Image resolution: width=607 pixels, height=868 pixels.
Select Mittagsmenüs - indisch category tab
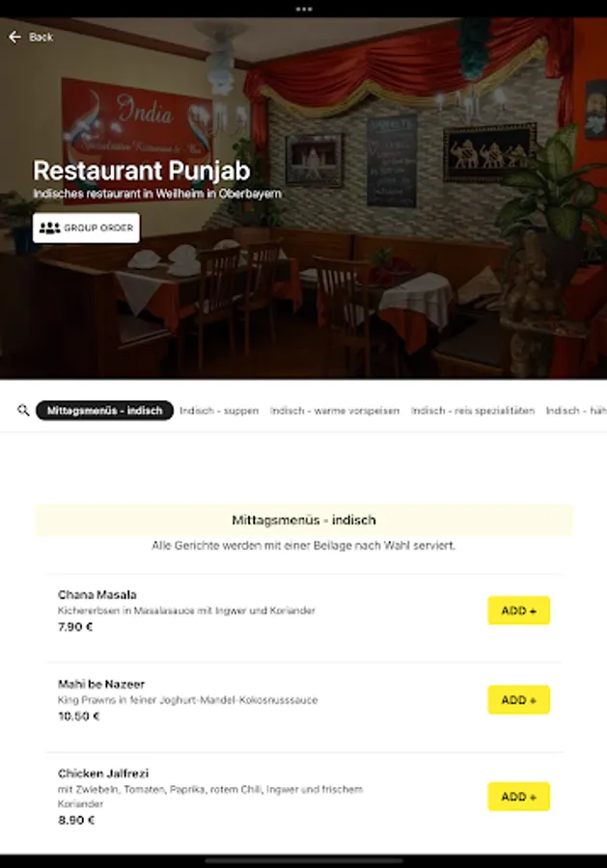(104, 411)
